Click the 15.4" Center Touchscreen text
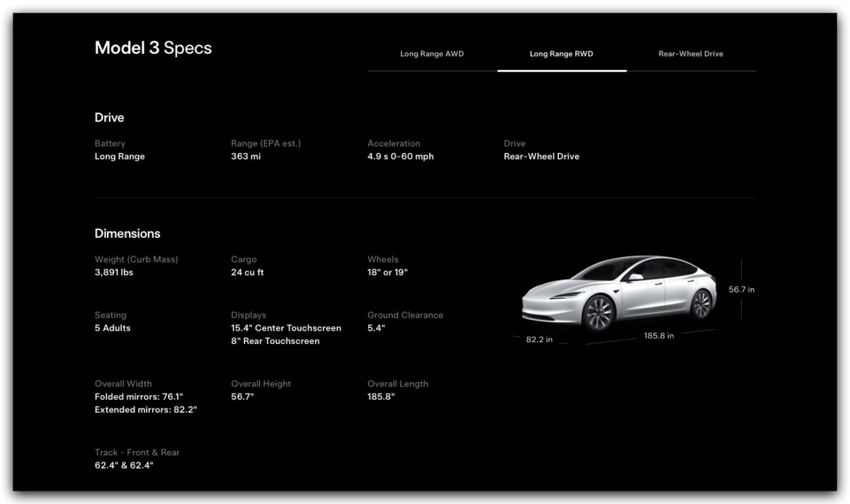Image resolution: width=850 pixels, height=504 pixels. (x=286, y=328)
